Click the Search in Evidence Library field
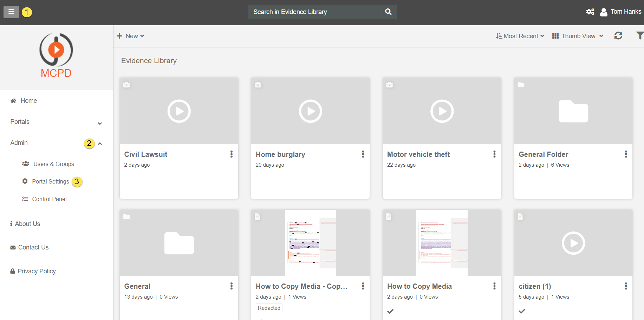The image size is (644, 320). [x=314, y=12]
